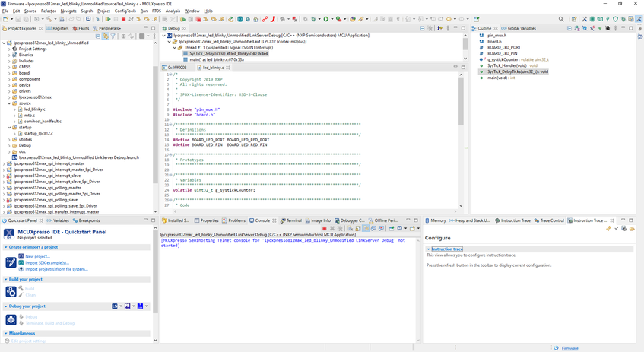This screenshot has width=644, height=352.
Task: Open the New file dropdown arrow
Action: [11, 19]
